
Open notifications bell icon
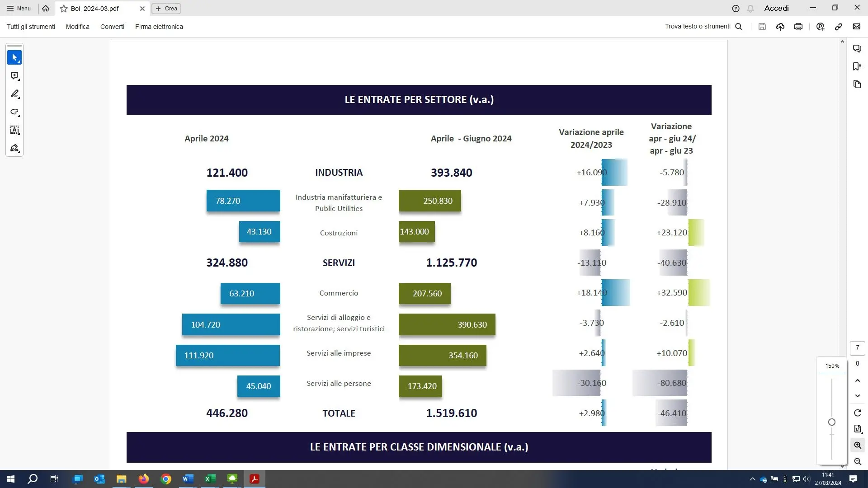coord(750,9)
